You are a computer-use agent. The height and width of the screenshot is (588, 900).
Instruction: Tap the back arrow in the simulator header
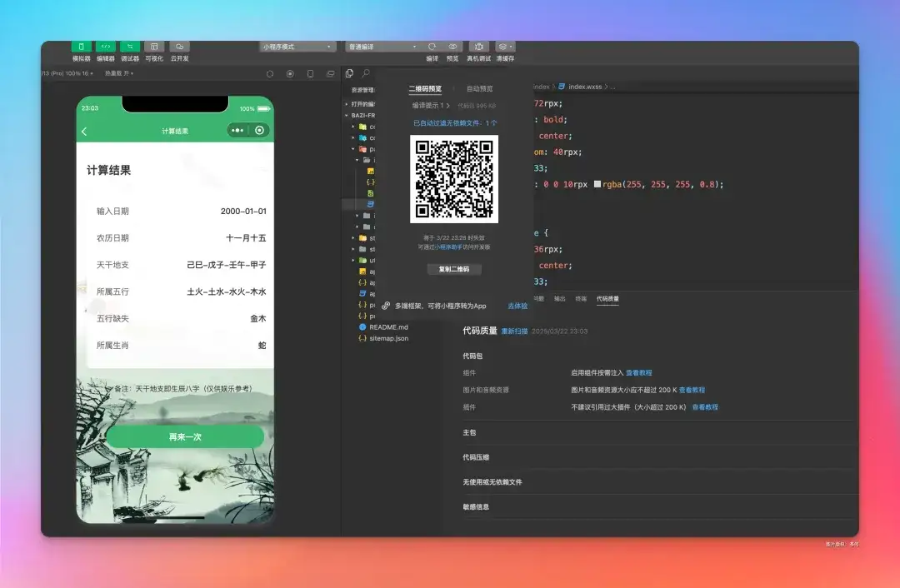(x=84, y=132)
